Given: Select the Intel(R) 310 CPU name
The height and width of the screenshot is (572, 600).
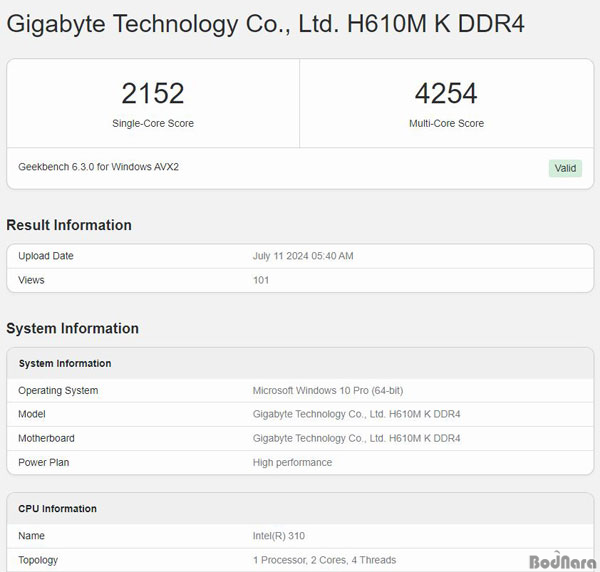Looking at the screenshot, I should tap(279, 536).
